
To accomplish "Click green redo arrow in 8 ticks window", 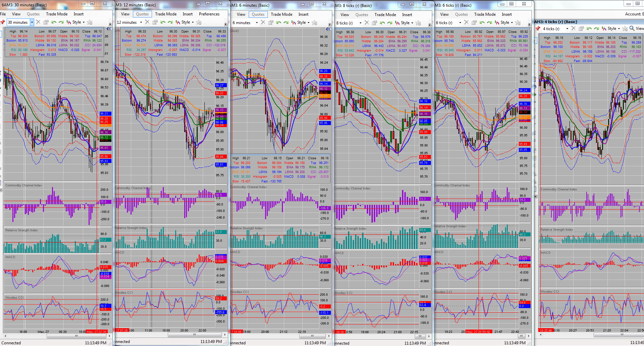I will point(390,23).
